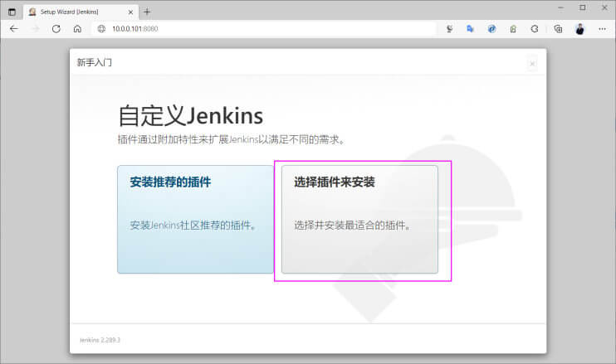This screenshot has width=616, height=364.
Task: Close the Setup Wizard tab
Action: point(130,12)
